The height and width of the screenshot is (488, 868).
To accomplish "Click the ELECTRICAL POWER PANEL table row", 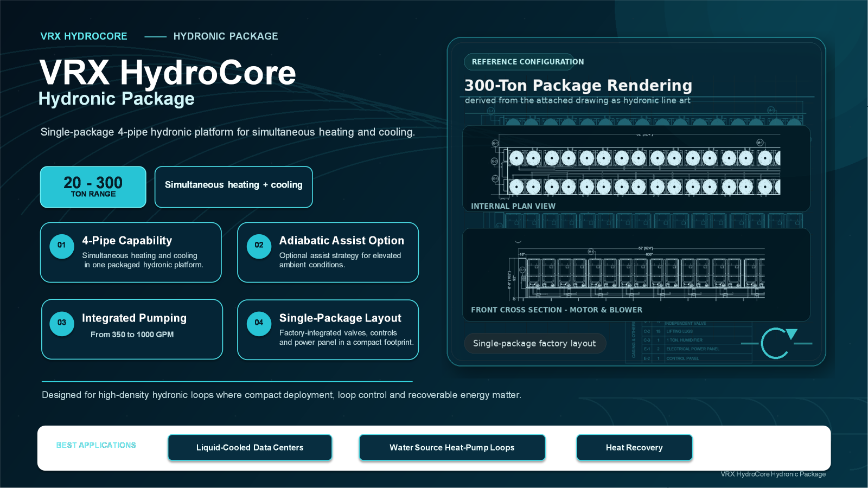I will click(x=697, y=349).
